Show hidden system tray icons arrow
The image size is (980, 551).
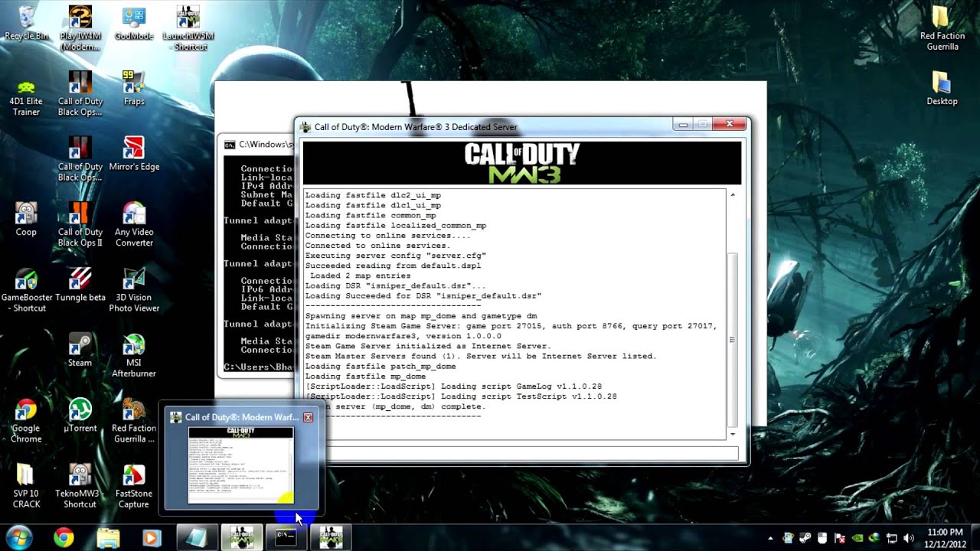click(x=769, y=538)
